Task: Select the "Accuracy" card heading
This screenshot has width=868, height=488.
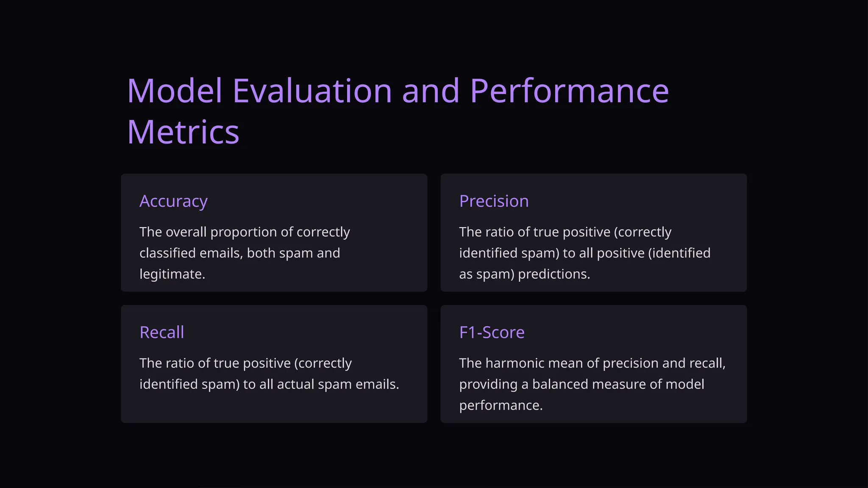Action: pyautogui.click(x=173, y=201)
